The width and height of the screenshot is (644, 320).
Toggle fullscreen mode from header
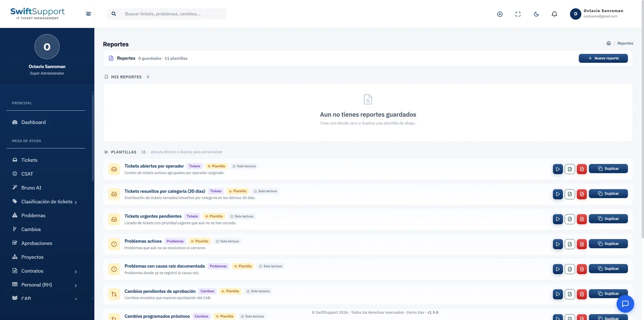tap(518, 14)
